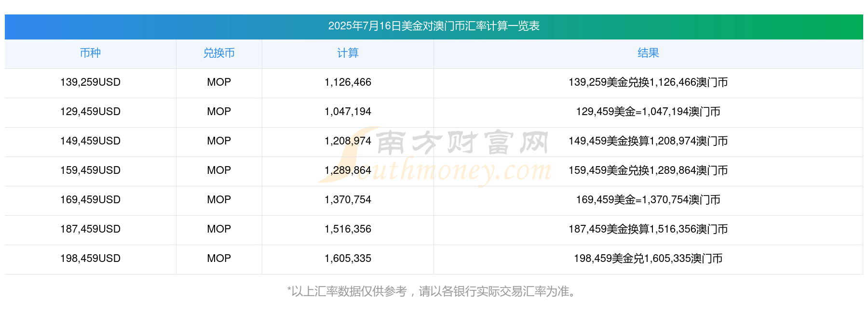The height and width of the screenshot is (313, 868).
Task: Click MOP in the 169,459USD row
Action: tap(219, 200)
